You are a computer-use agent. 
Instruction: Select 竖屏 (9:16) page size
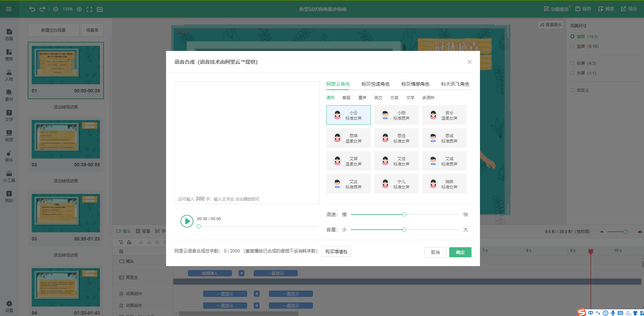coord(585,47)
